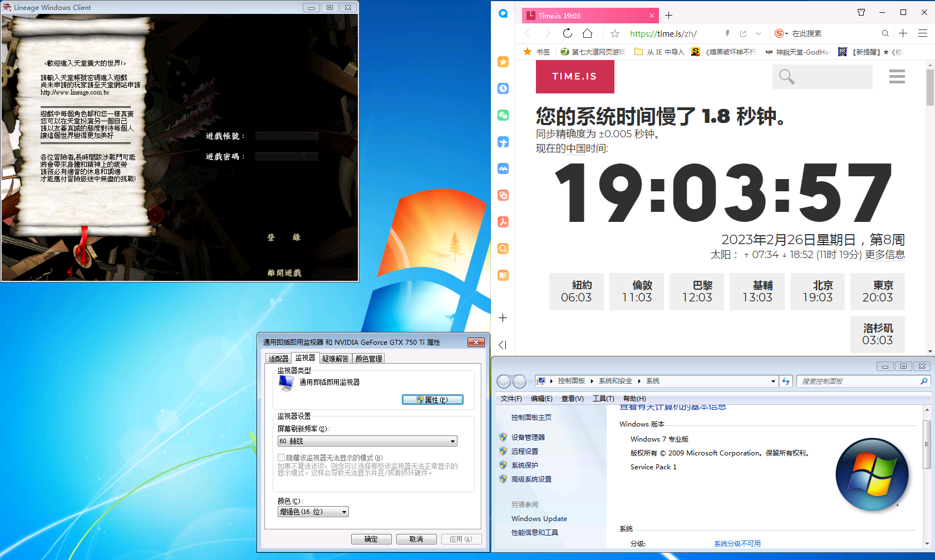Add a sidebar app with the plus icon
Screen dimensions: 935x560
click(503, 318)
